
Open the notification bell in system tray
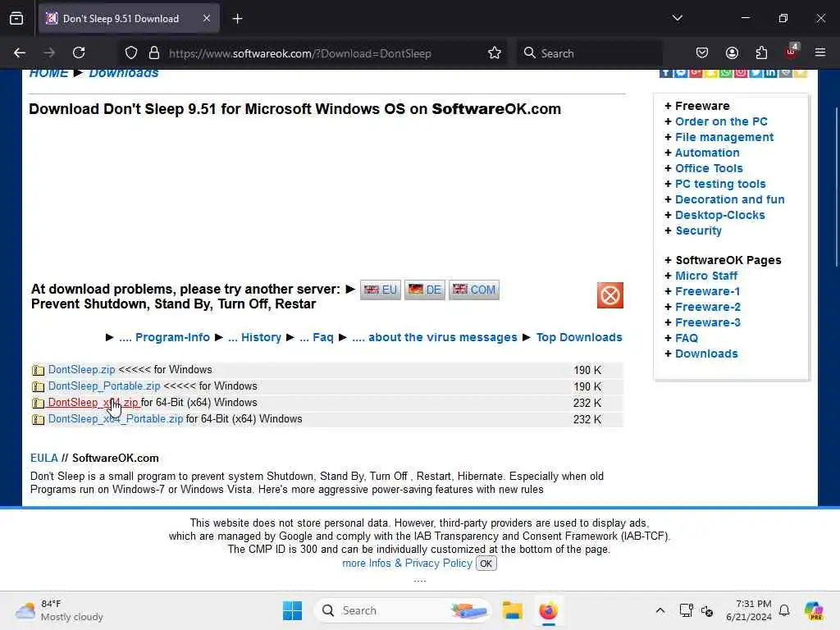pos(784,610)
